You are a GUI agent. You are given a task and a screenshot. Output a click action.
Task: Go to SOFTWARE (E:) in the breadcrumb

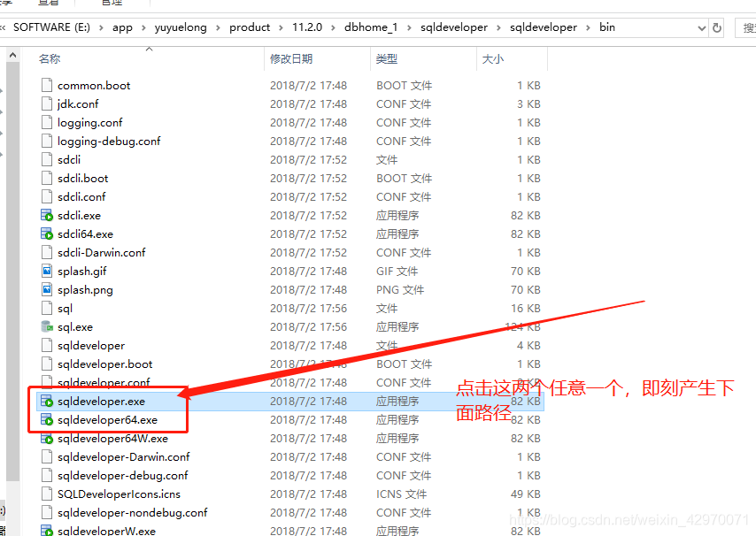click(x=51, y=27)
